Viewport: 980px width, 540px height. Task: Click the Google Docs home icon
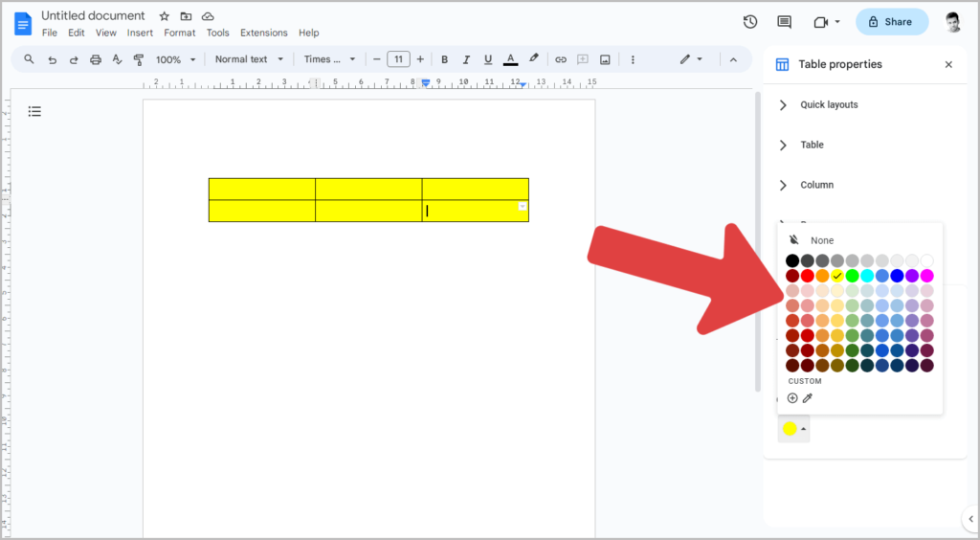pyautogui.click(x=23, y=24)
